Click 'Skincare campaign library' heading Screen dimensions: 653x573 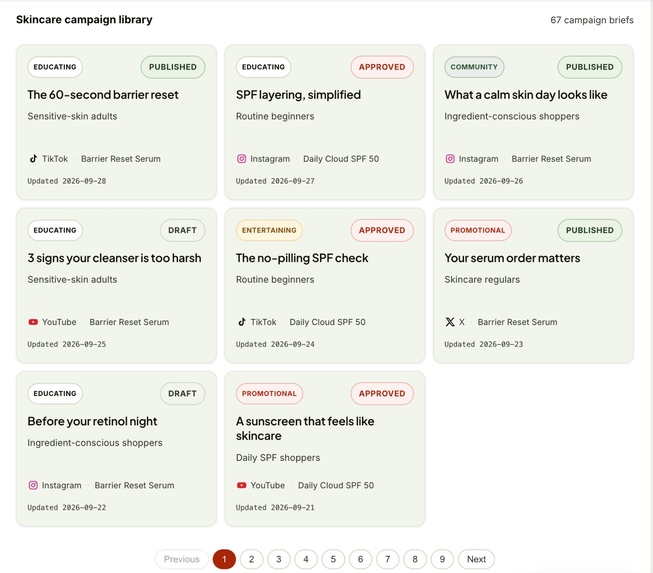[84, 20]
